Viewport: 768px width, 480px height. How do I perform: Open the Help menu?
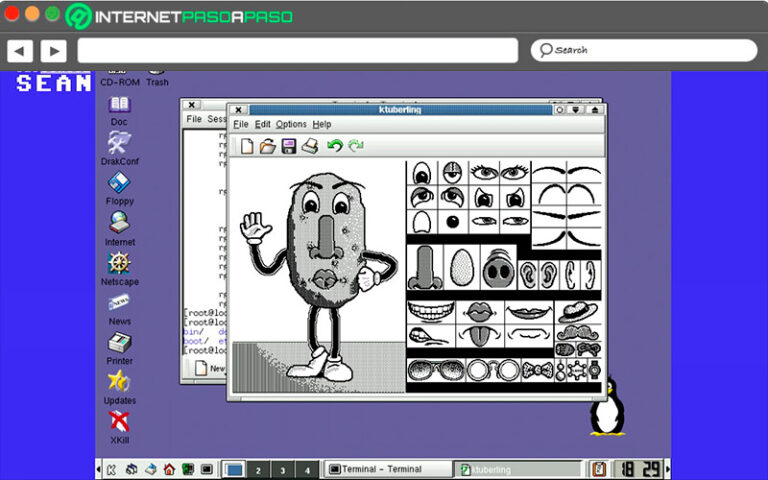(x=321, y=124)
